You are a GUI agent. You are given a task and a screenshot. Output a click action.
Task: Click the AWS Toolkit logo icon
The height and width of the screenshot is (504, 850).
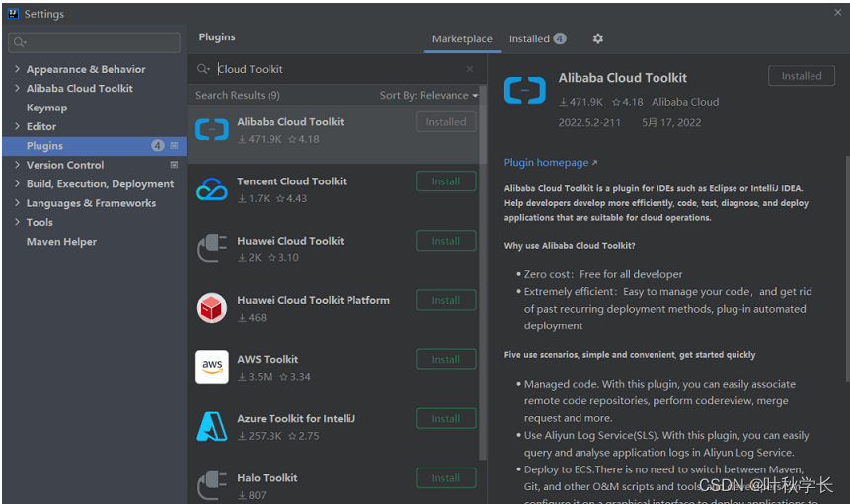click(x=212, y=367)
